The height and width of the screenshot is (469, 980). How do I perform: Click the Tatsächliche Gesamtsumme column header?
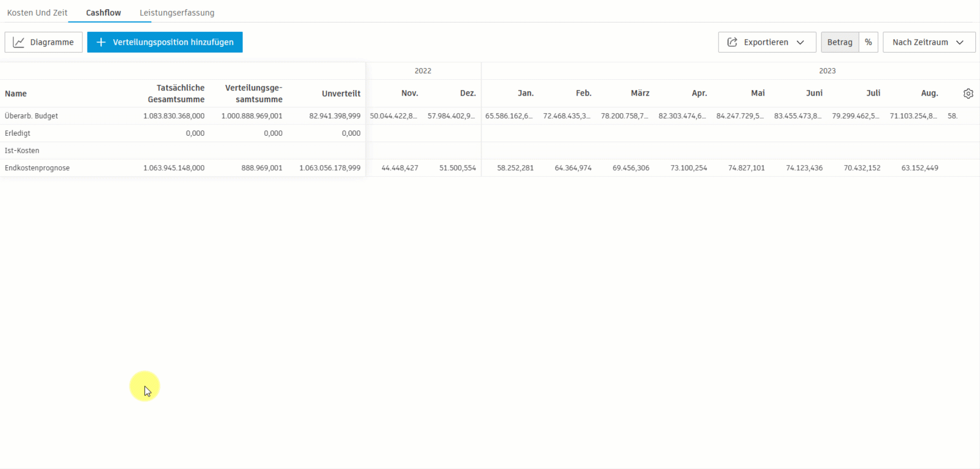(176, 94)
